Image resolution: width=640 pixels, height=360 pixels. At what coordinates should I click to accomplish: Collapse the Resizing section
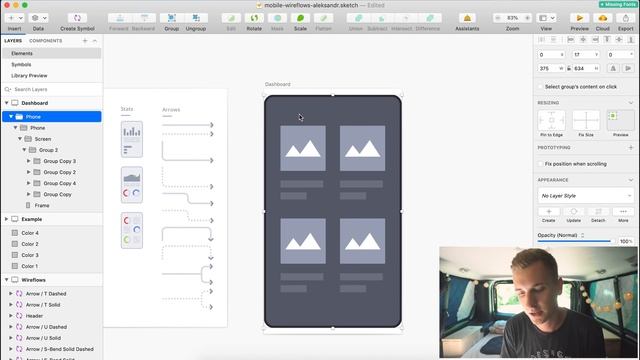pos(631,103)
